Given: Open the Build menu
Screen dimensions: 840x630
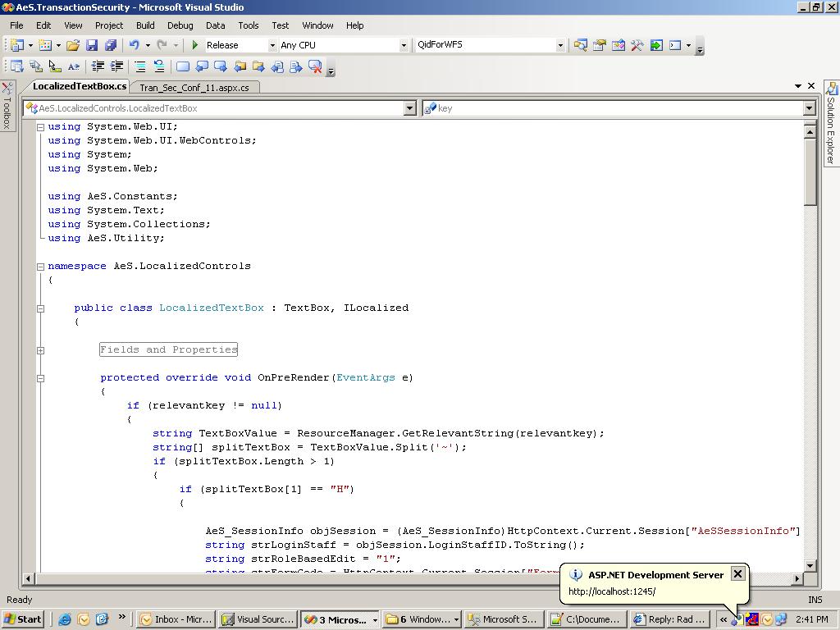Looking at the screenshot, I should (x=145, y=25).
